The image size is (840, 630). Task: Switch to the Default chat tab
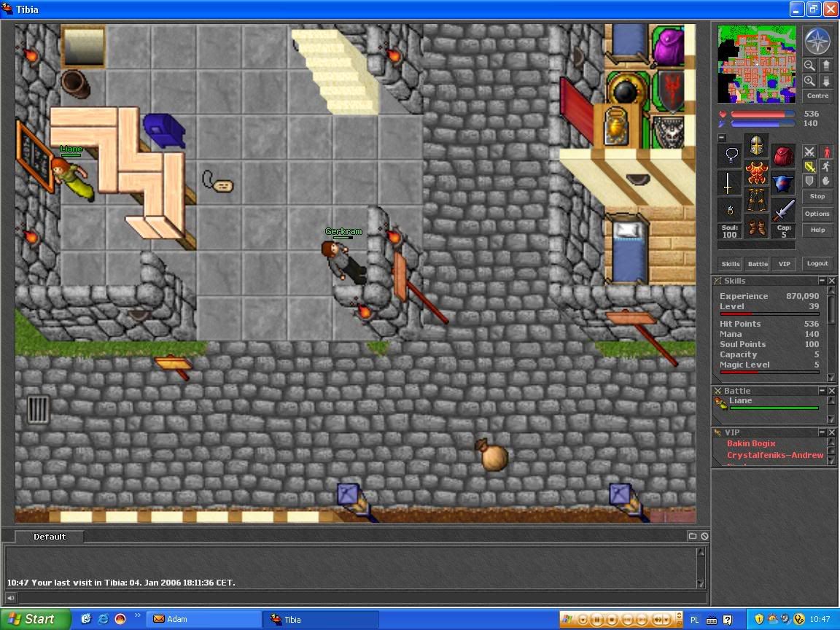[x=50, y=537]
